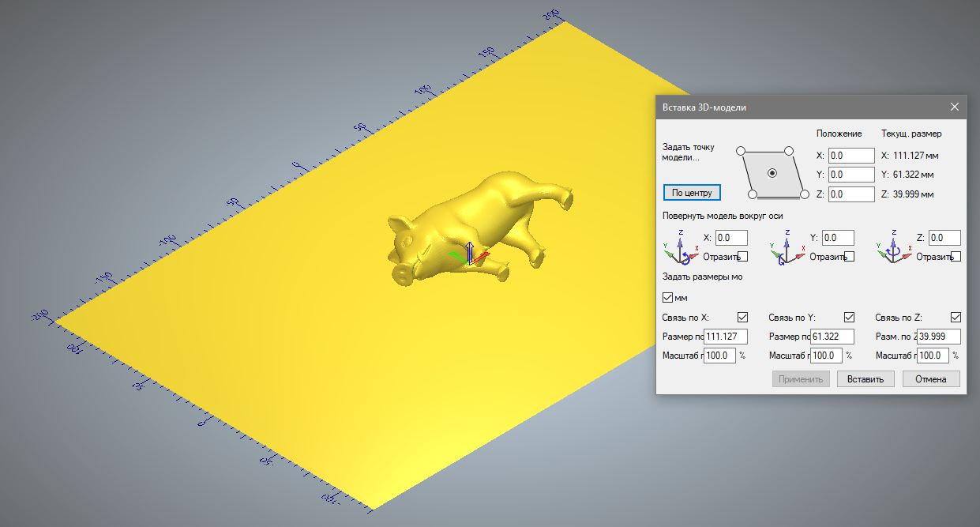This screenshot has height=527, width=980.
Task: Toggle the Связь по X link checkbox
Action: click(742, 318)
